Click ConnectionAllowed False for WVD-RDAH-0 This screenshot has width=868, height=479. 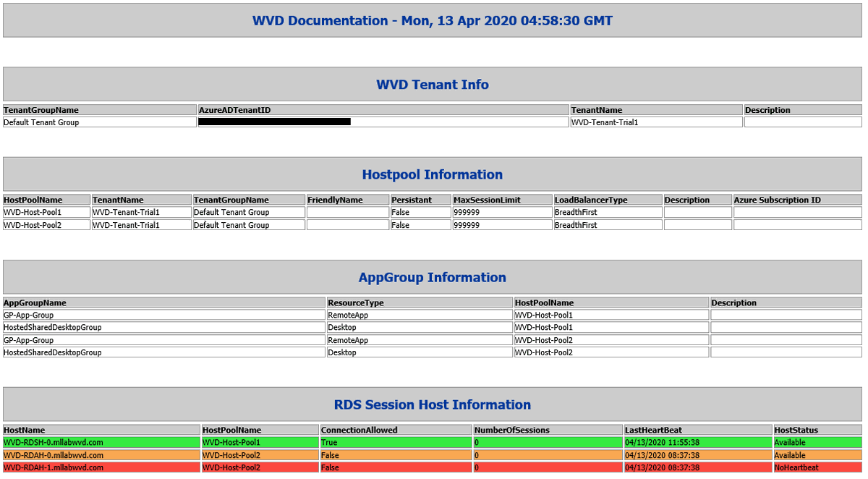pos(396,455)
